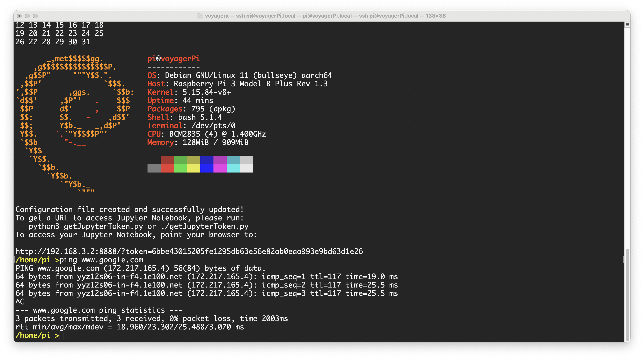Click the bright green color block

(x=180, y=168)
